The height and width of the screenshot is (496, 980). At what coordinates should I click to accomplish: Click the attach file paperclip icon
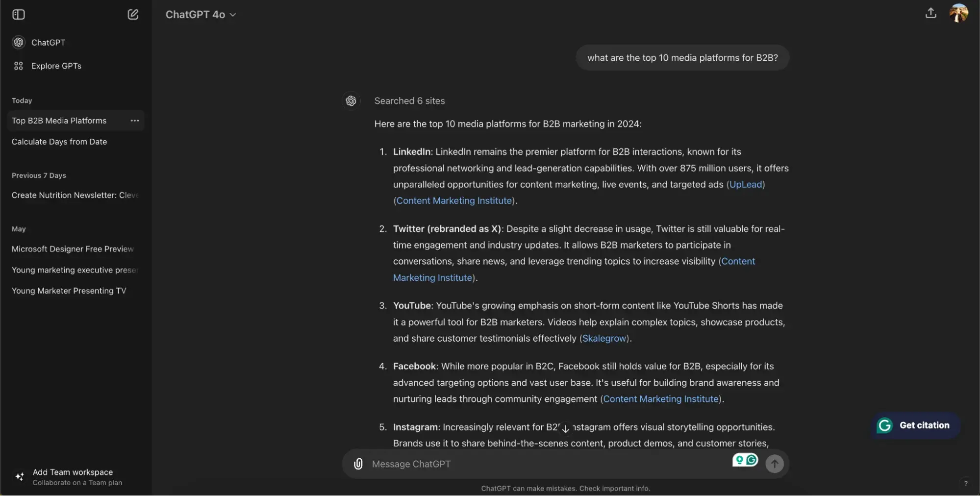point(358,464)
